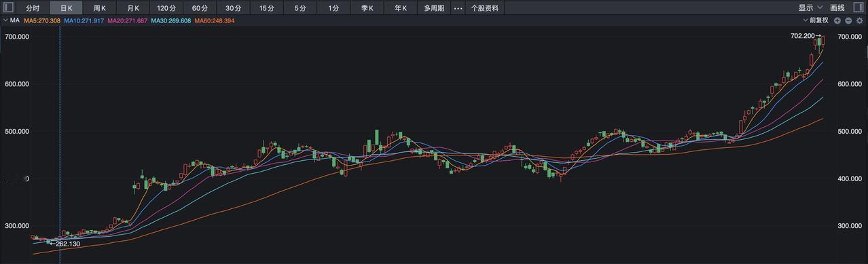Image resolution: width=868 pixels, height=264 pixels.
Task: Open chart settings gear icon
Action: (859, 21)
